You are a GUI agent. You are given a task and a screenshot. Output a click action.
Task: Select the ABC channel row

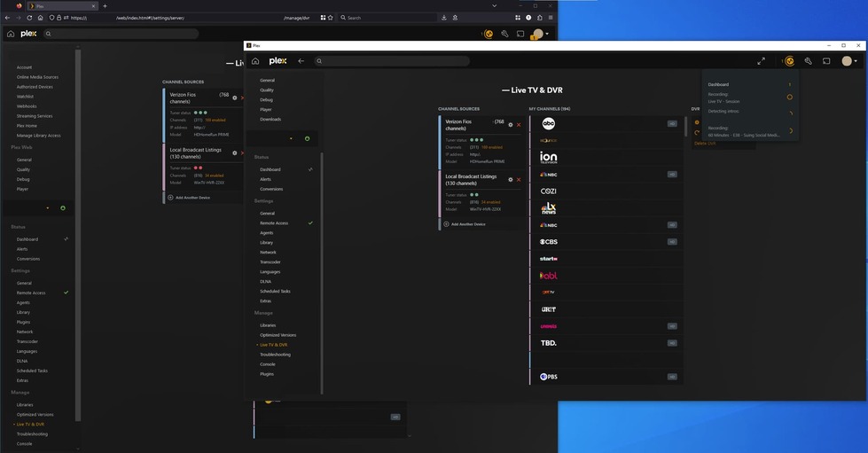tap(606, 123)
